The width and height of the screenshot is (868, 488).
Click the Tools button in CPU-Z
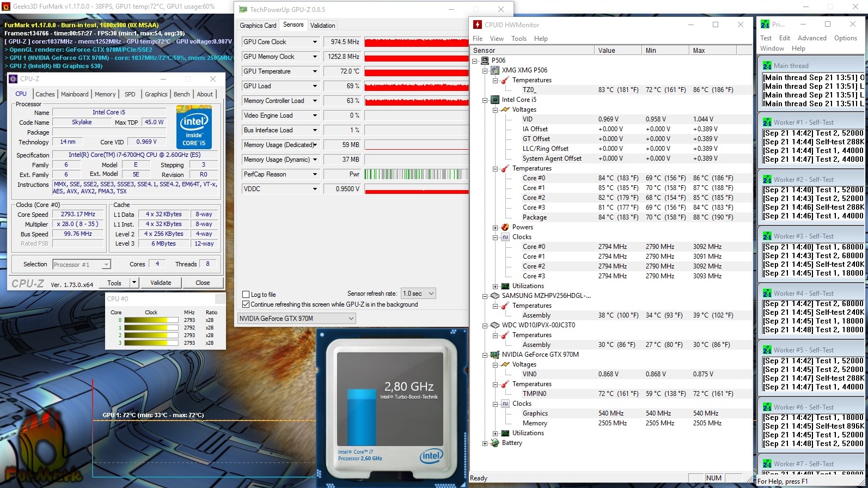(x=114, y=283)
